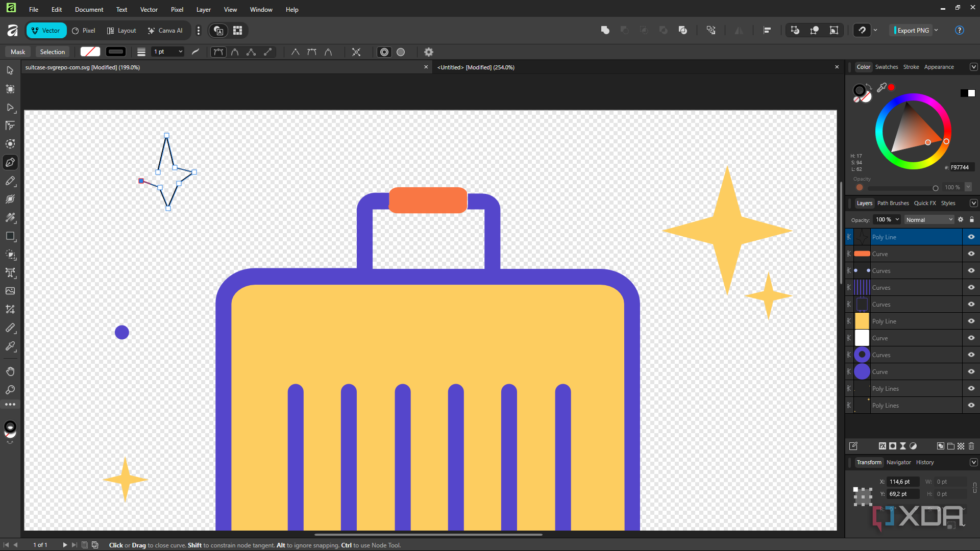Select the Pencil tool

click(x=10, y=181)
